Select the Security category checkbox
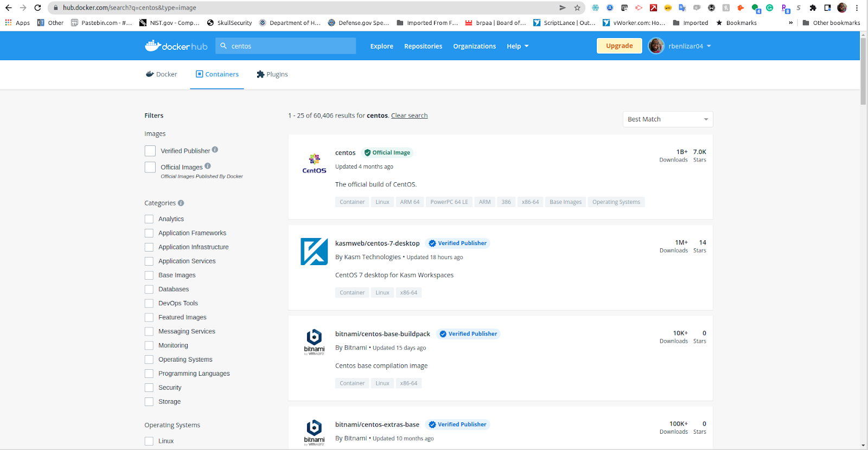The height and width of the screenshot is (450, 868). pyautogui.click(x=149, y=388)
